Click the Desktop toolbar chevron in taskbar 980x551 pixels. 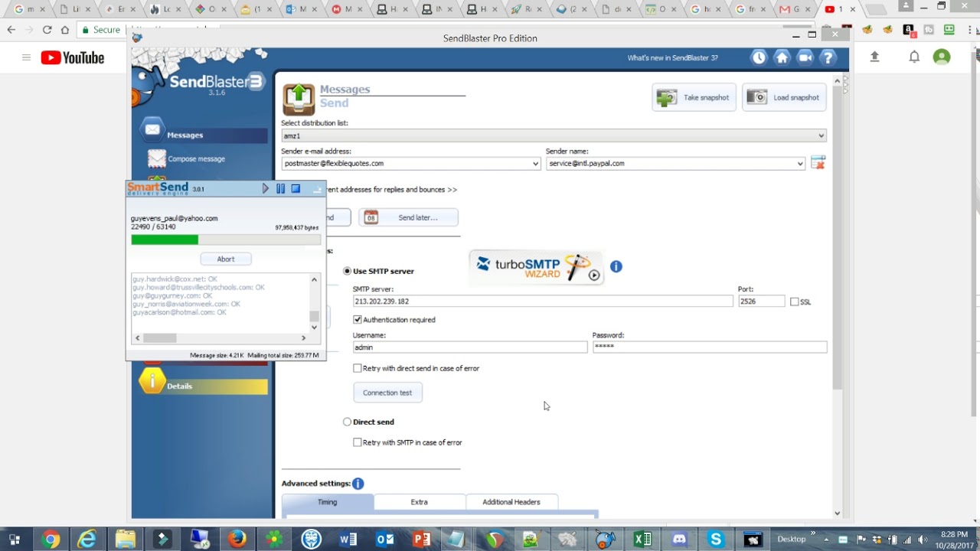[x=812, y=533]
